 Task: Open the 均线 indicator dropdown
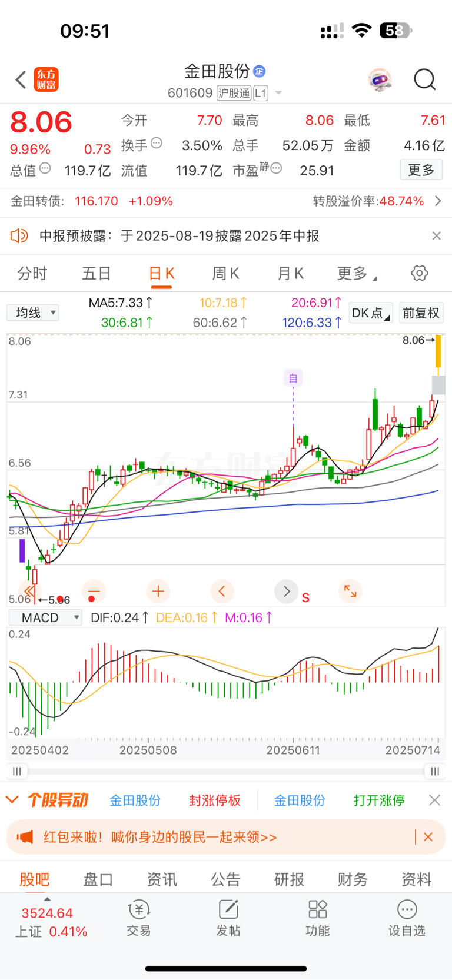pos(33,313)
